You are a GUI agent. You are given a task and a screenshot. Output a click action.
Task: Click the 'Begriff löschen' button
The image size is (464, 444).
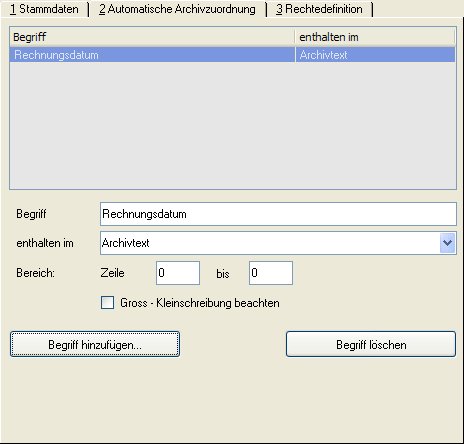(371, 344)
